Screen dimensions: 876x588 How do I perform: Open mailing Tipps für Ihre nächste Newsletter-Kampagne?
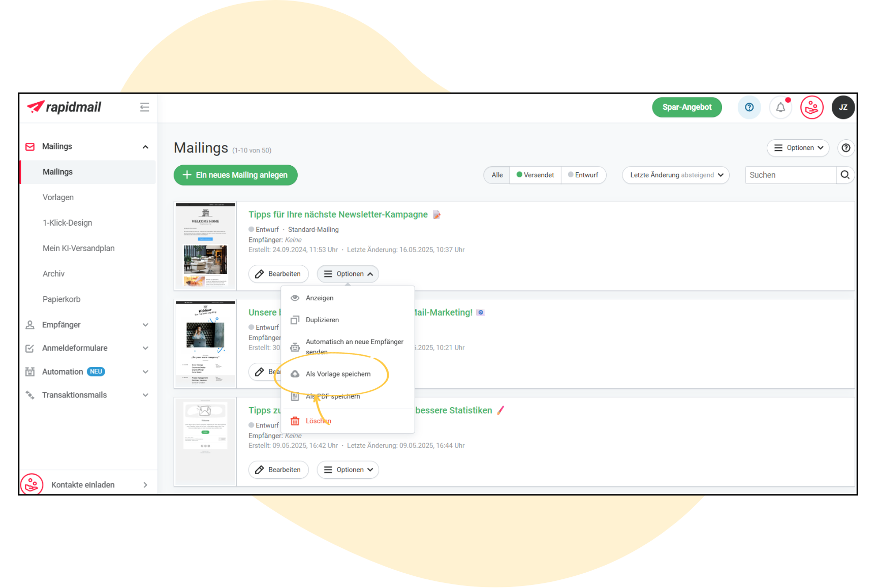pos(338,214)
